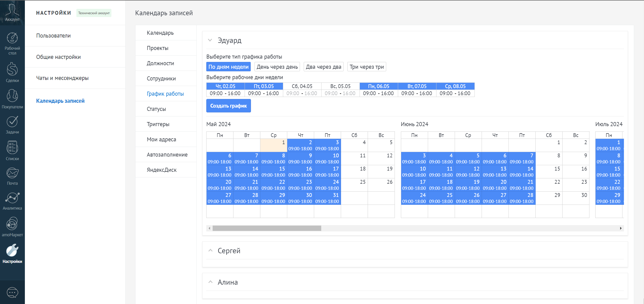Viewport: 644px width, 304px height.
Task: Toggle Сб, 04.05 as working day
Action: (x=302, y=86)
